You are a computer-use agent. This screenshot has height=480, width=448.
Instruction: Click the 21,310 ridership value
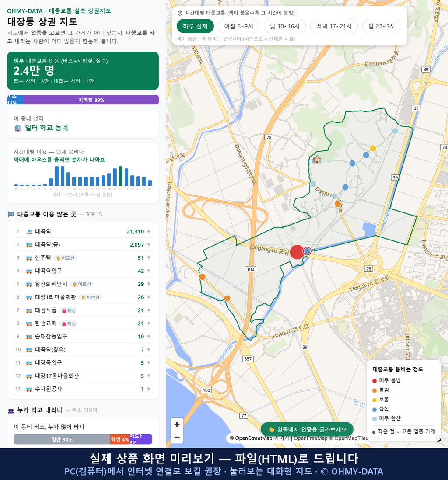point(135,232)
